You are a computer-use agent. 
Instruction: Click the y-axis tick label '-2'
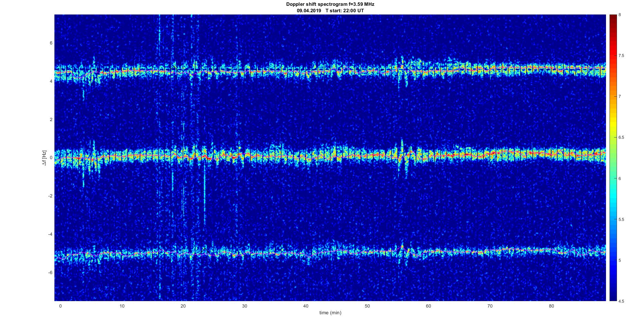point(51,196)
